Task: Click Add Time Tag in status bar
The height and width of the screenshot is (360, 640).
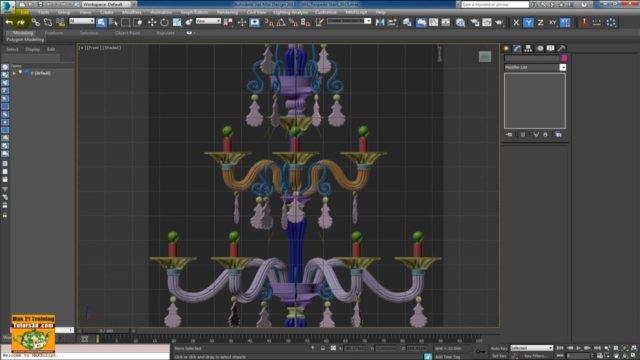Action: pos(448,357)
